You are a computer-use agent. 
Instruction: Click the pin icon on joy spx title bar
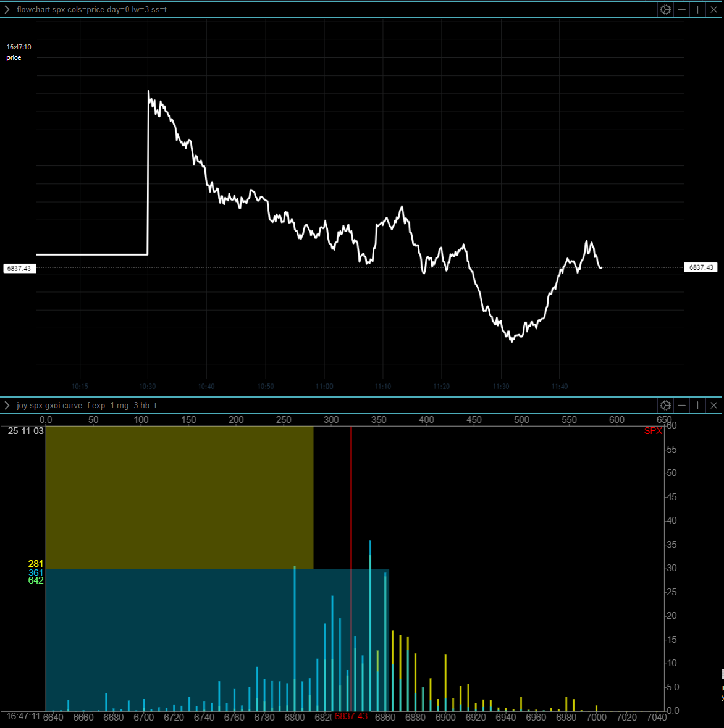pyautogui.click(x=697, y=405)
